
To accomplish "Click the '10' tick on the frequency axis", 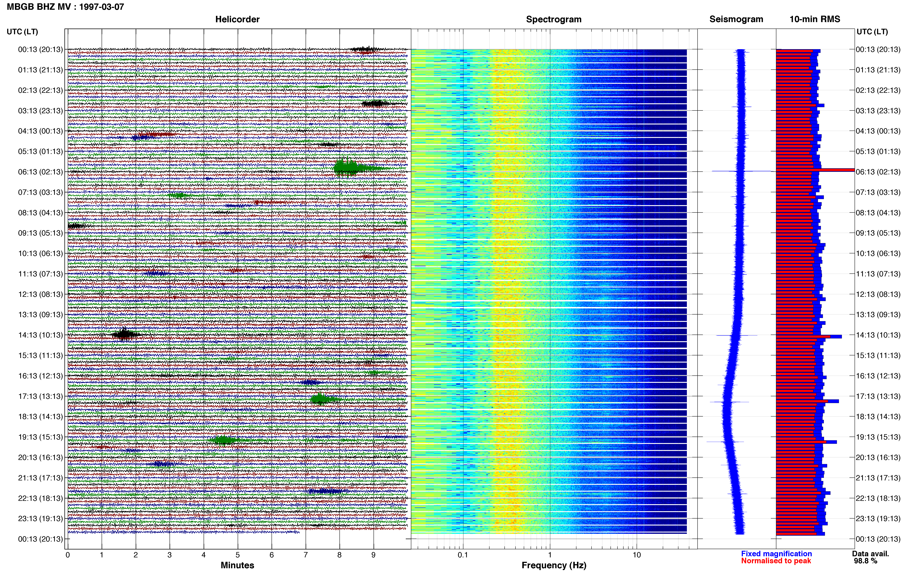I will pos(637,555).
